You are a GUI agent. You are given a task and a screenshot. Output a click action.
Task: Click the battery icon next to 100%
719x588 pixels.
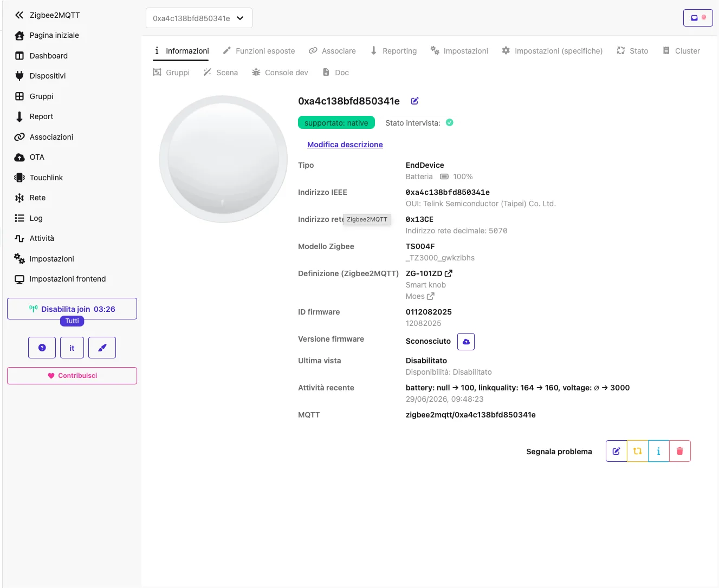(x=444, y=177)
